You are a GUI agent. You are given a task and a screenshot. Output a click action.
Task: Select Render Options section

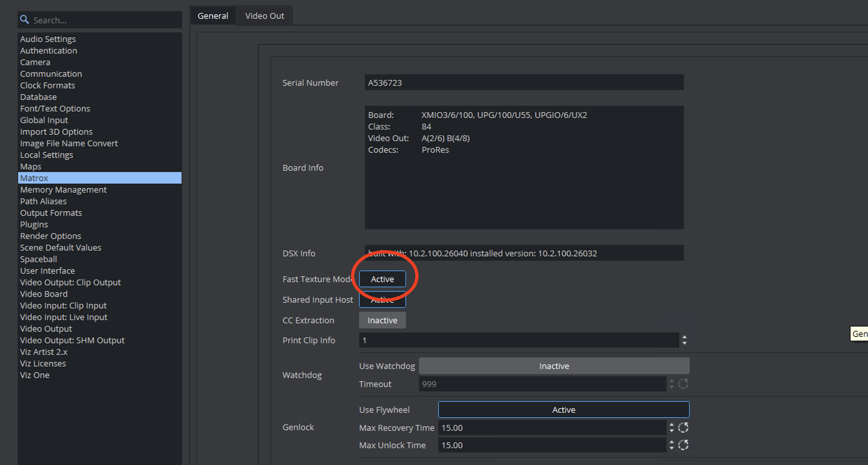coord(51,236)
